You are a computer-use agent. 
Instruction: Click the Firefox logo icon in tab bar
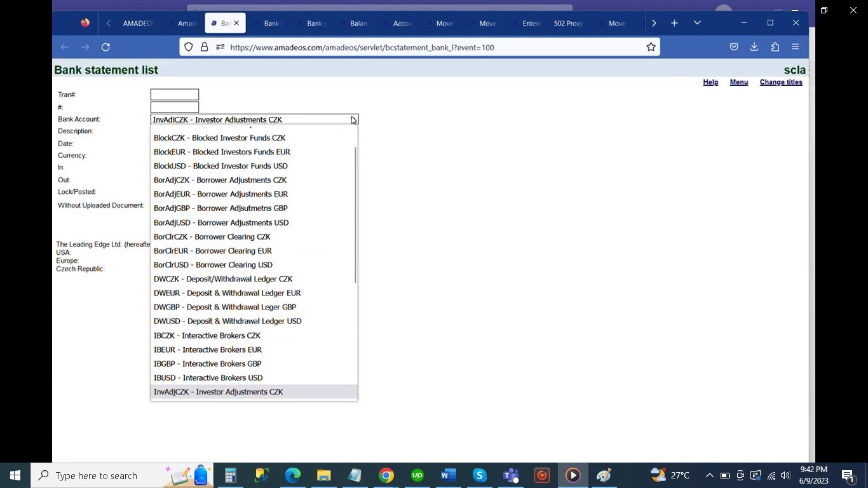85,23
